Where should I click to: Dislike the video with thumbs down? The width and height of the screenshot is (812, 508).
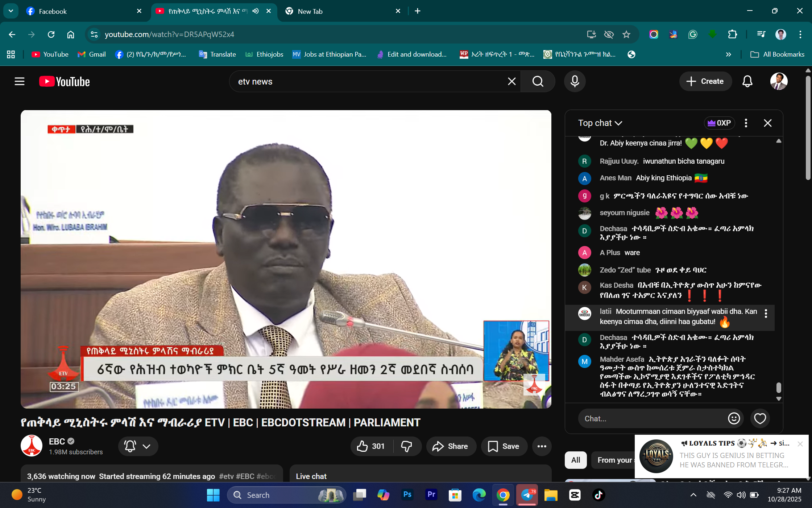[407, 446]
